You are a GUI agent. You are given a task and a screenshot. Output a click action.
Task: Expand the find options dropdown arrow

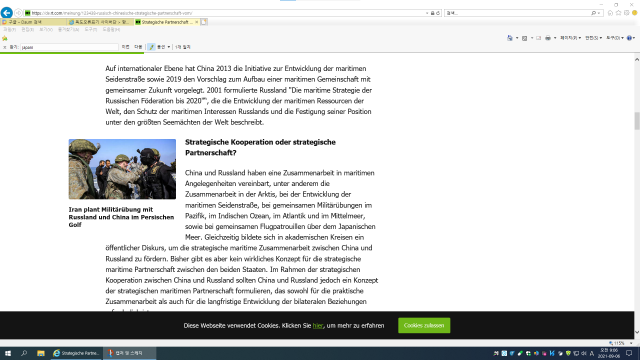pos(169,47)
